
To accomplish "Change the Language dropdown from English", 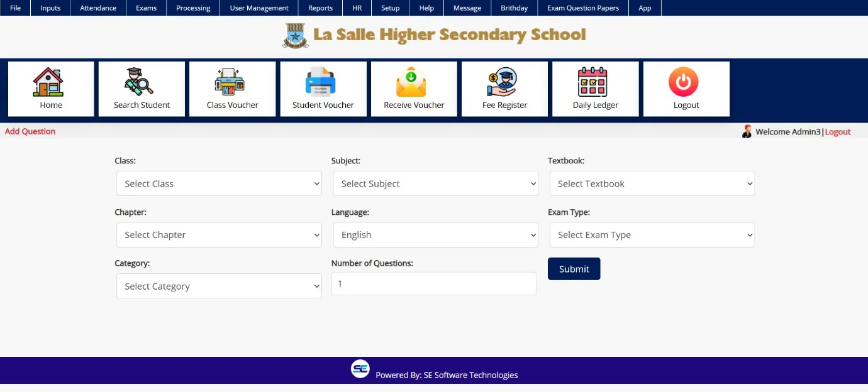I will 435,235.
